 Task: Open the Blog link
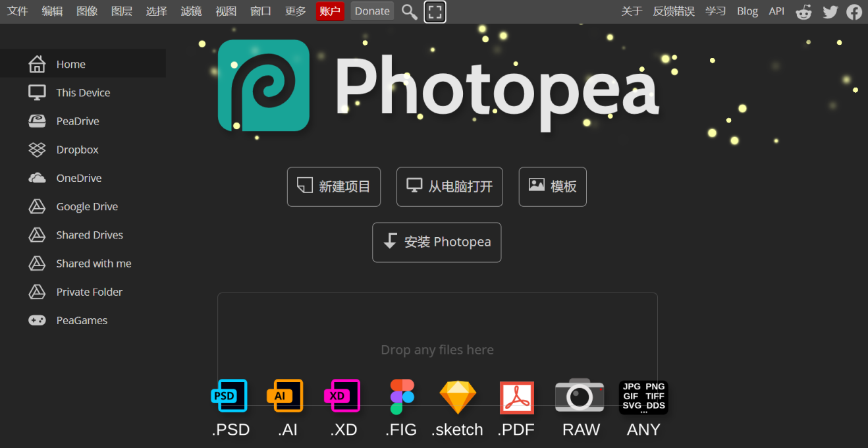747,11
